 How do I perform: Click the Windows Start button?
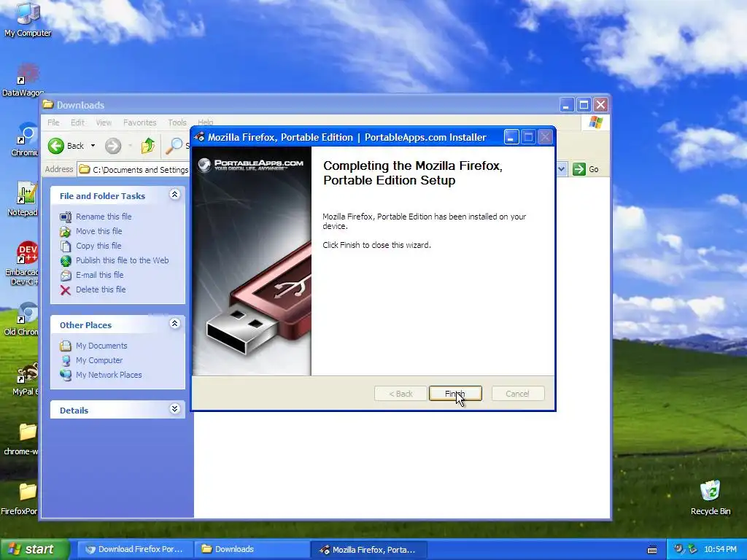click(x=34, y=550)
